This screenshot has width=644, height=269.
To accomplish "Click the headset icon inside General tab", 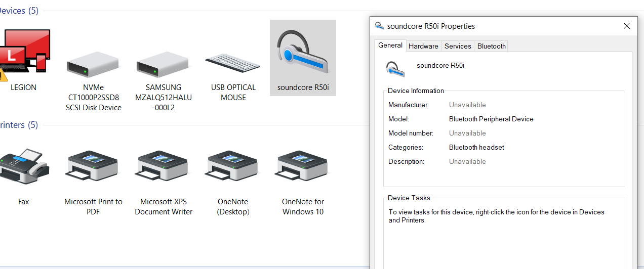I will point(395,69).
